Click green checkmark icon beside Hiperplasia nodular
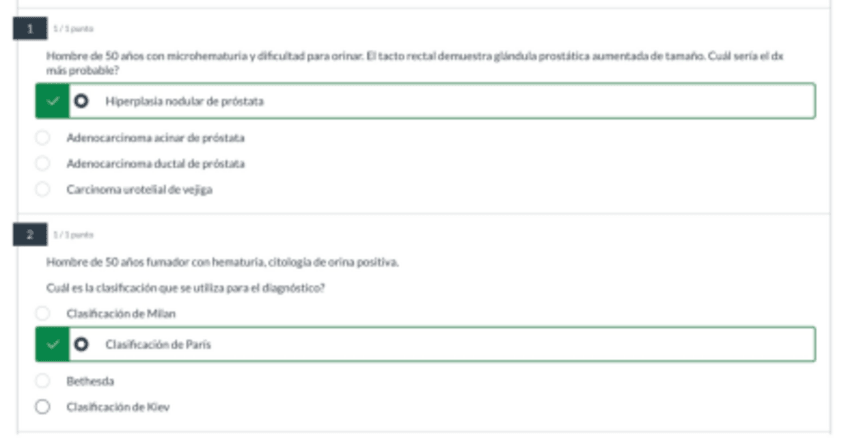The width and height of the screenshot is (848, 444). [53, 101]
